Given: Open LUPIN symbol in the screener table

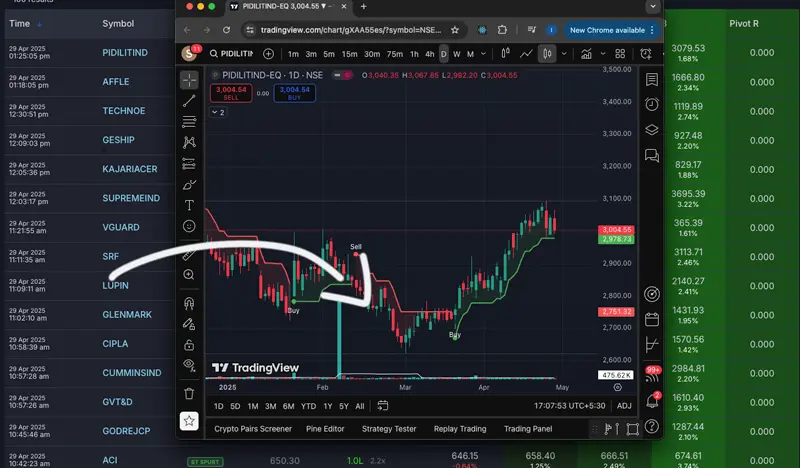Looking at the screenshot, I should [115, 285].
